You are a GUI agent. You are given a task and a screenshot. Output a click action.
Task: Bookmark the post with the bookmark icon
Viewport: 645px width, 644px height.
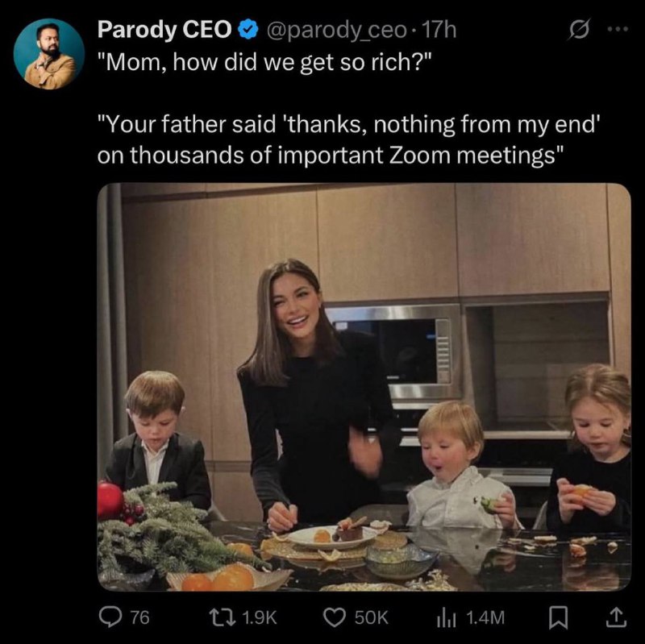pyautogui.click(x=559, y=618)
